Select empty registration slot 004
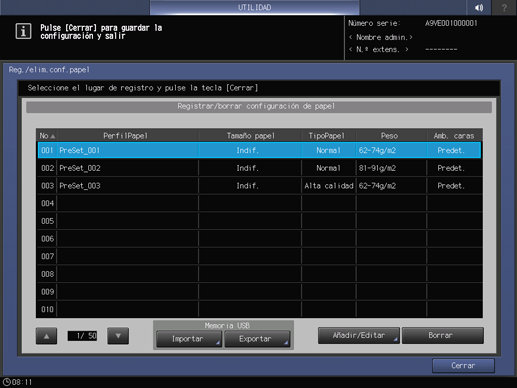The image size is (517, 388). (259, 203)
